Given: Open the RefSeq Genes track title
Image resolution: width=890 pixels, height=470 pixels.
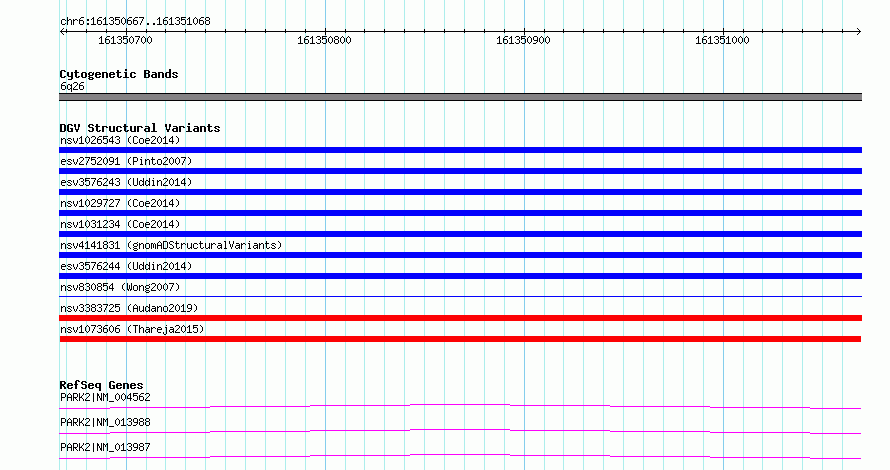Looking at the screenshot, I should point(101,385).
